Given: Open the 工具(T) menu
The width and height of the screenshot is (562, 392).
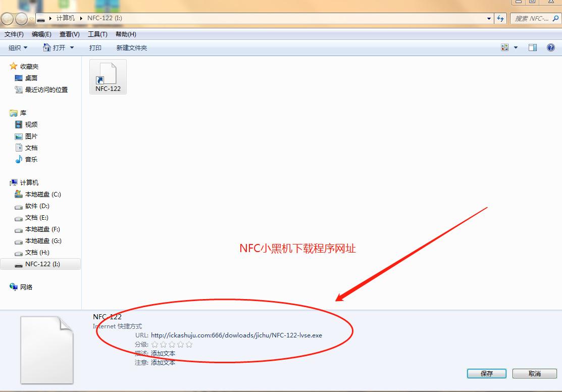Looking at the screenshot, I should [x=97, y=34].
